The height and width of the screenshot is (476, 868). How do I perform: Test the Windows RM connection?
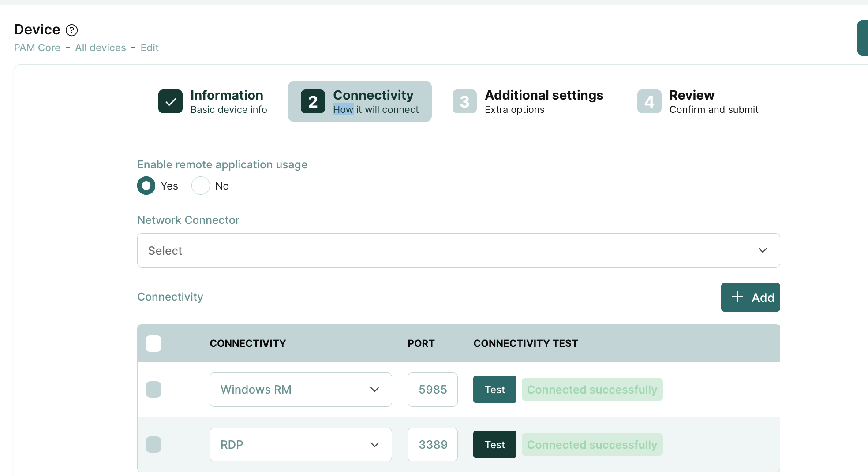click(x=494, y=390)
